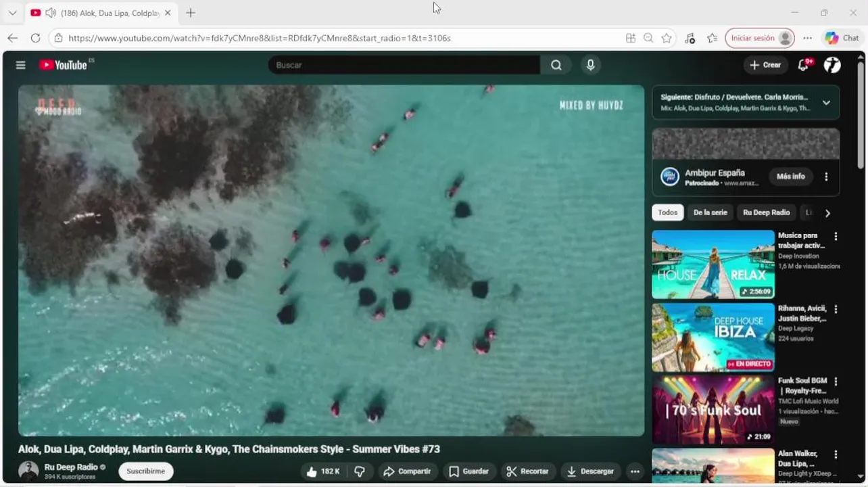Open Ru Deep Radio channel avatar

coord(28,471)
